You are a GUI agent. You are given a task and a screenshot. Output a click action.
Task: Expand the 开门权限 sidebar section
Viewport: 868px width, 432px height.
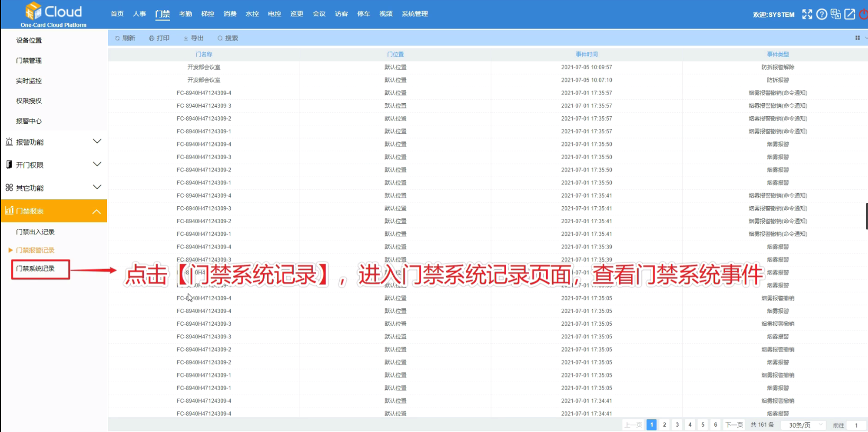(54, 165)
